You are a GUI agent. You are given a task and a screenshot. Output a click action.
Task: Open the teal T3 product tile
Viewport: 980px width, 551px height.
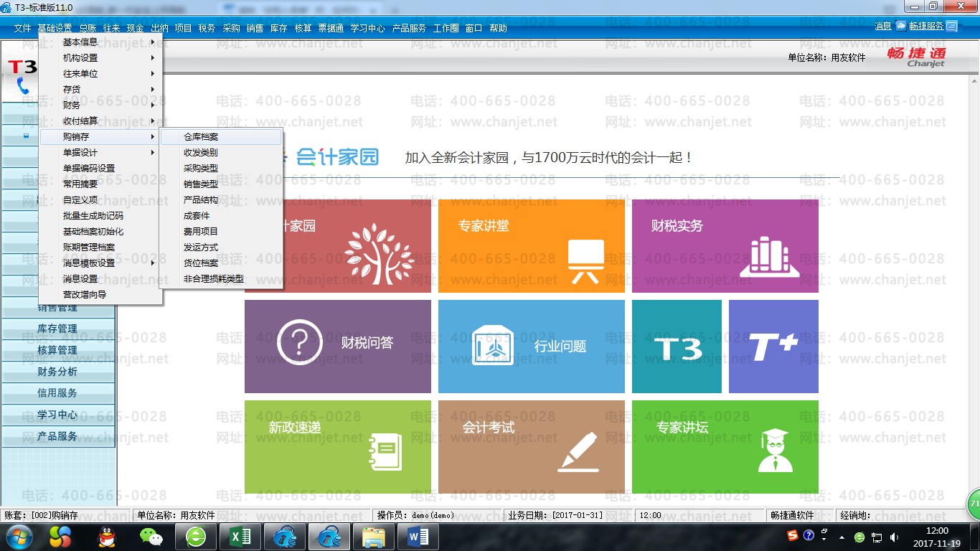tap(677, 347)
